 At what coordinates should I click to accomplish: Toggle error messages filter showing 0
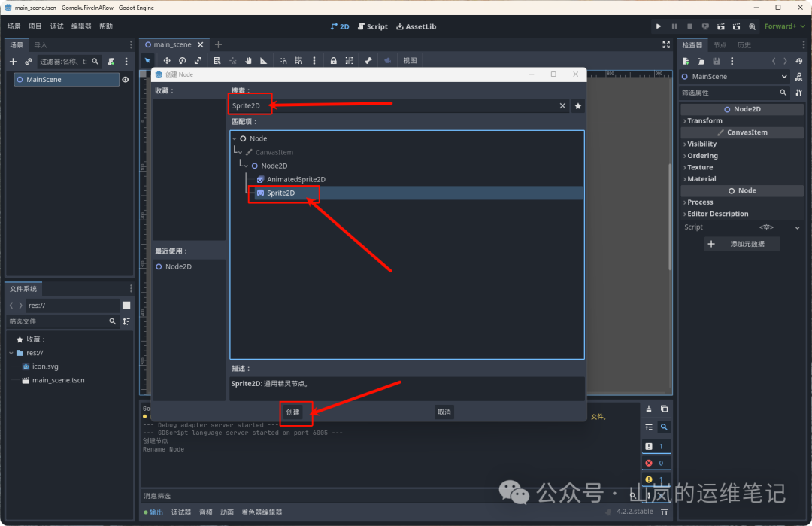tap(656, 463)
